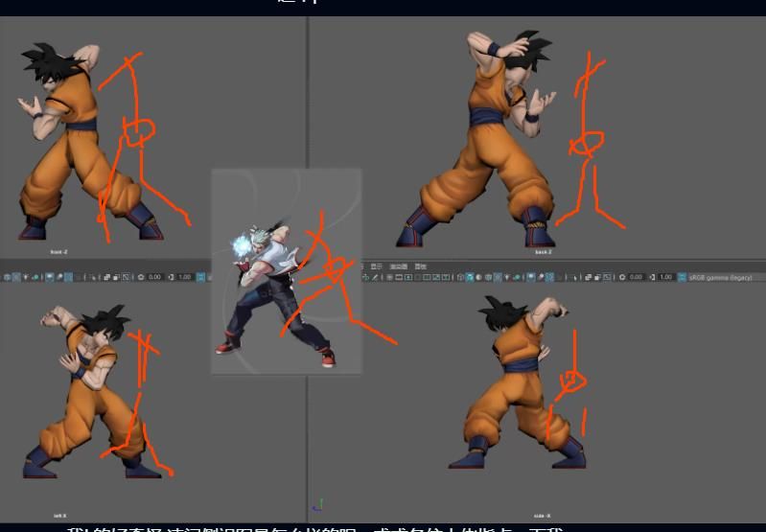Toggle resolution gate in right panel toolbar

408,277
